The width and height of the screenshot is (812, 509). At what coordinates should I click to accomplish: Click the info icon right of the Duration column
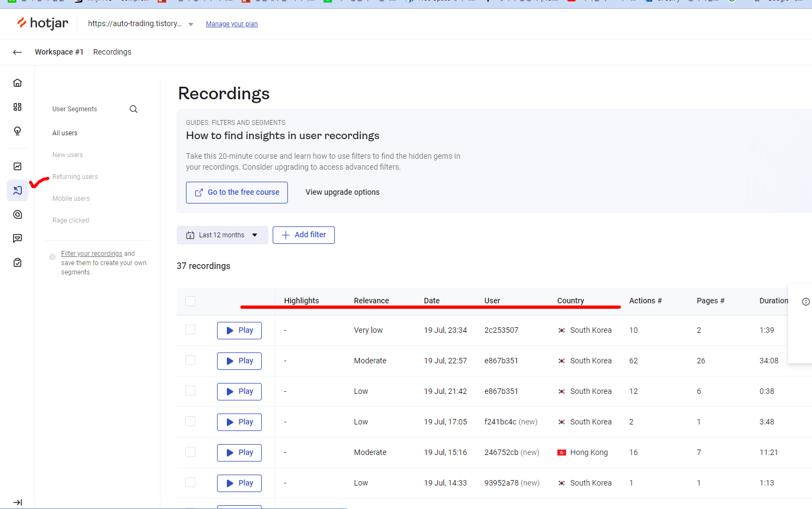[806, 302]
